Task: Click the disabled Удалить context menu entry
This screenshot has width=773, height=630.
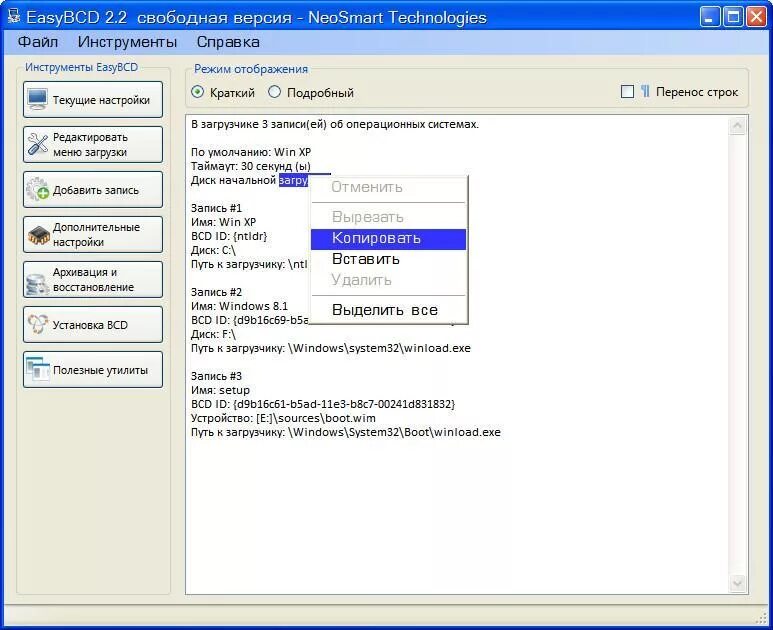Action: click(388, 280)
